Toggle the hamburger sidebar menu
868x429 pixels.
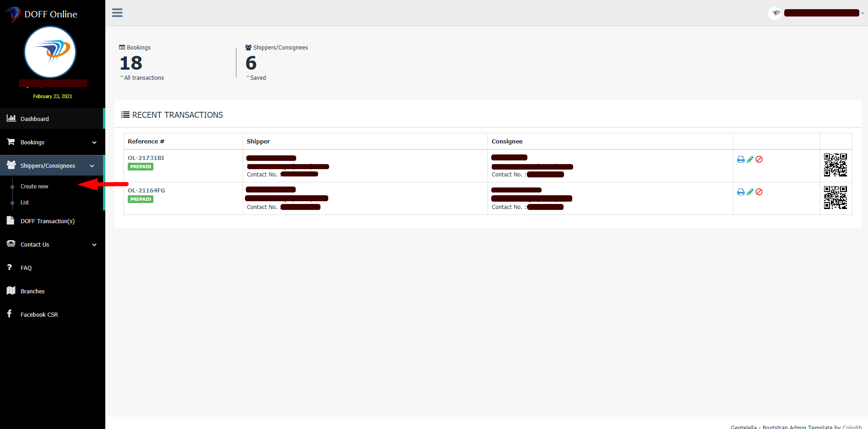pos(117,13)
